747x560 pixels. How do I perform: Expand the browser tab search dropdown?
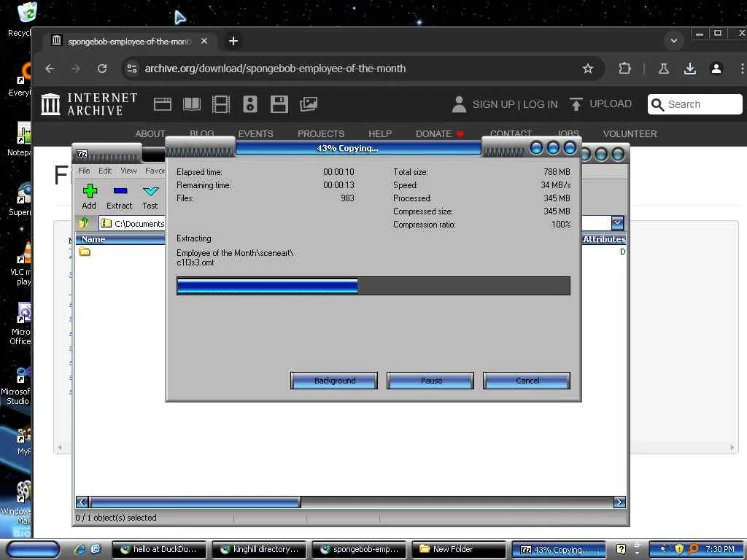673,41
